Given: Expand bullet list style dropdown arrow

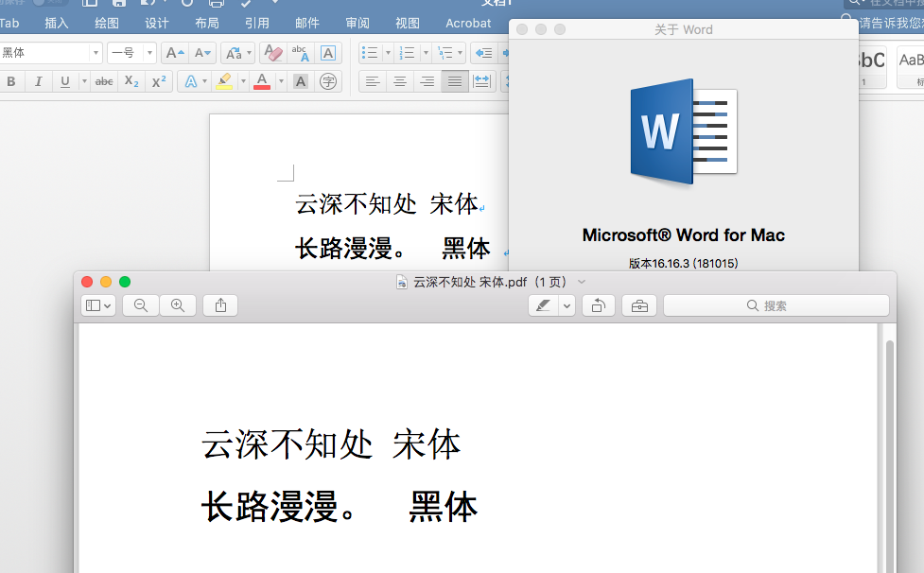Looking at the screenshot, I should (388, 53).
